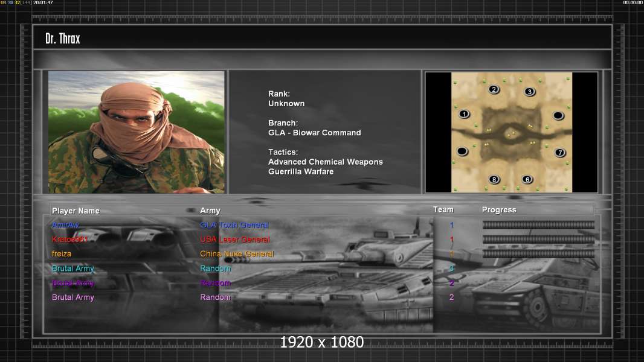644x362 pixels.
Task: Click unnumbered start marker above marker 7
Action: (x=558, y=116)
